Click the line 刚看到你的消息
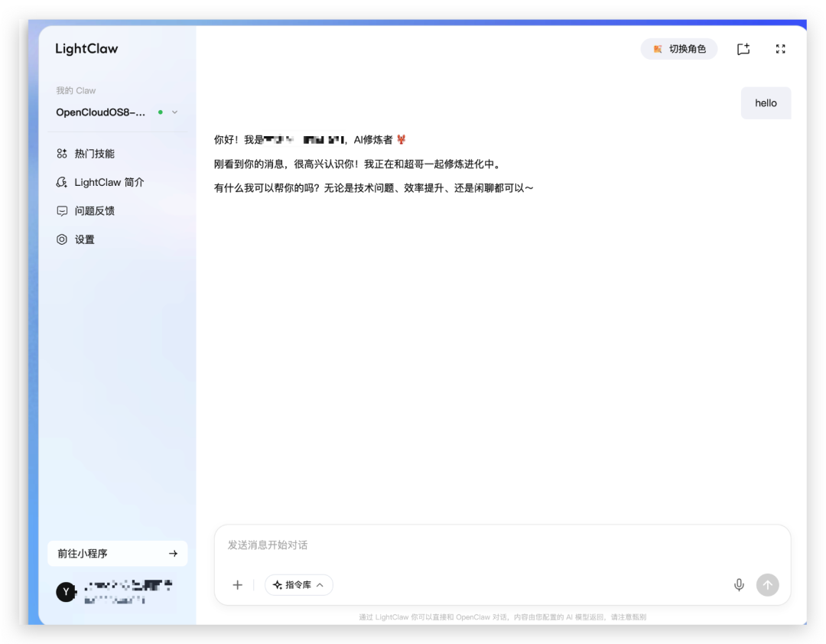The width and height of the screenshot is (826, 644). point(358,164)
